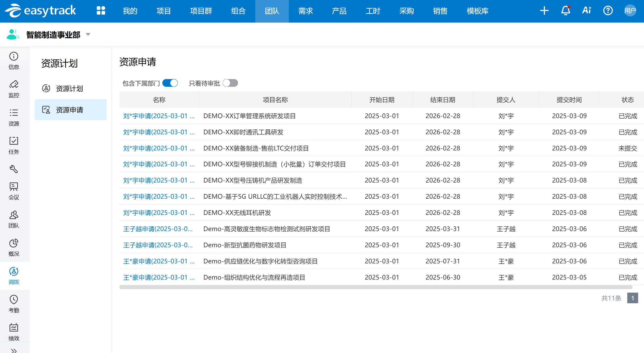
Task: Switch to the 工时 top menu
Action: 373,11
